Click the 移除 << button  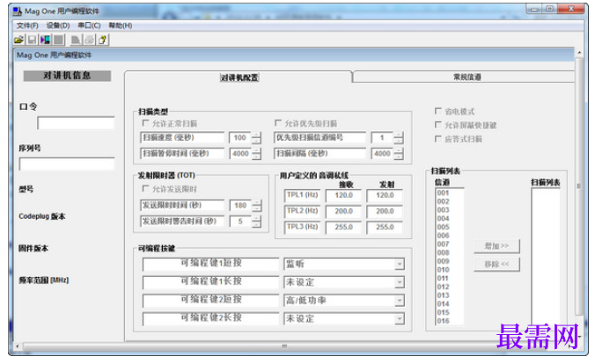tap(496, 265)
